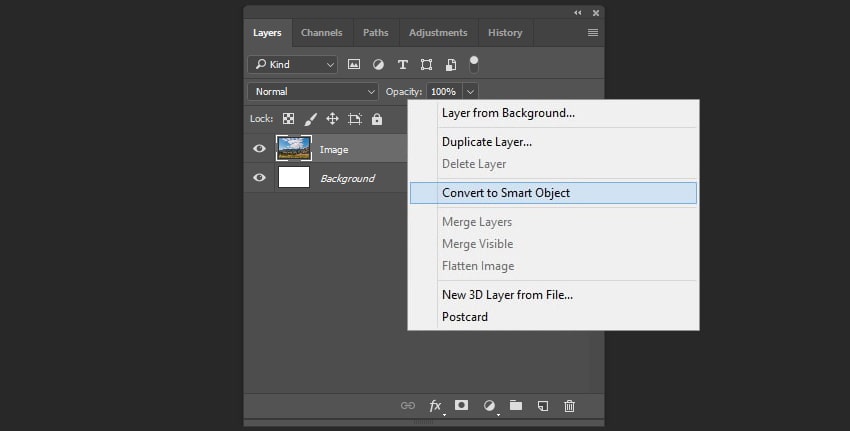Hide the Image layer with eye icon

pos(259,149)
